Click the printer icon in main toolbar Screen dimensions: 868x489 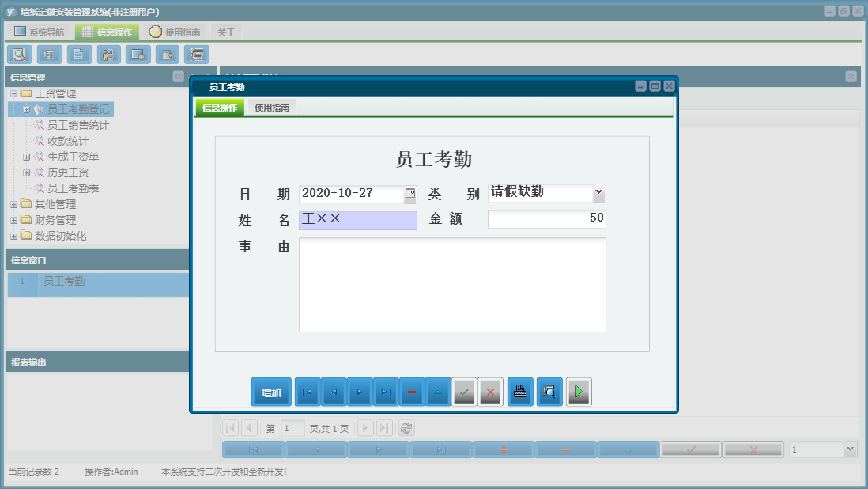[197, 55]
